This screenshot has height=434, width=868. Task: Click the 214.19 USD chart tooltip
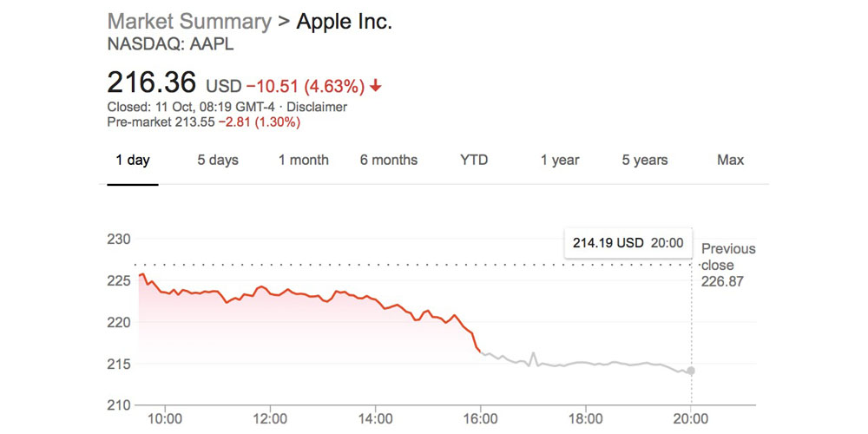(x=628, y=243)
